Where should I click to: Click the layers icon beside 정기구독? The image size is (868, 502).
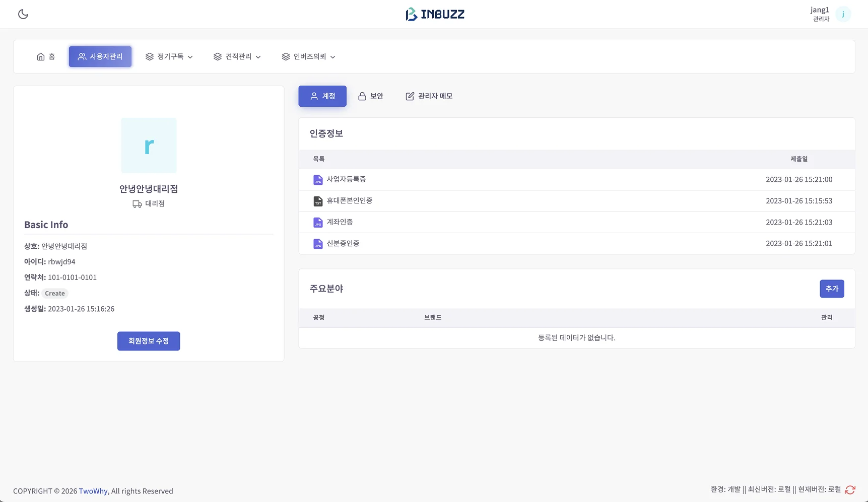150,57
